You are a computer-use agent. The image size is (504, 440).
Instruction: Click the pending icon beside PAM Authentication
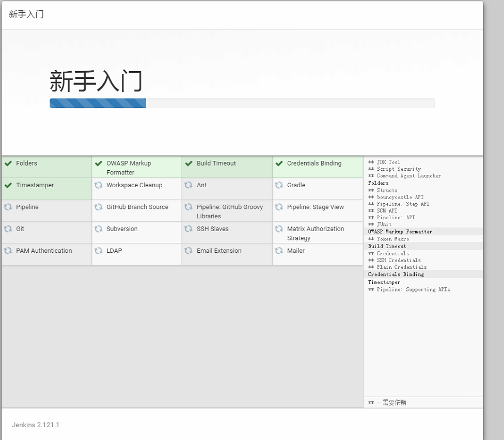pos(8,251)
